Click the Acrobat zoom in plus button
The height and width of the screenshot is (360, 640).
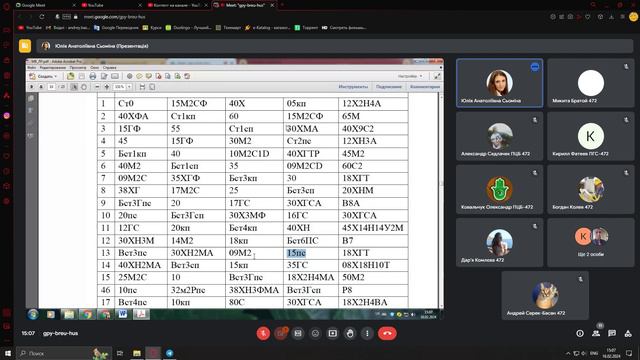[x=107, y=87]
